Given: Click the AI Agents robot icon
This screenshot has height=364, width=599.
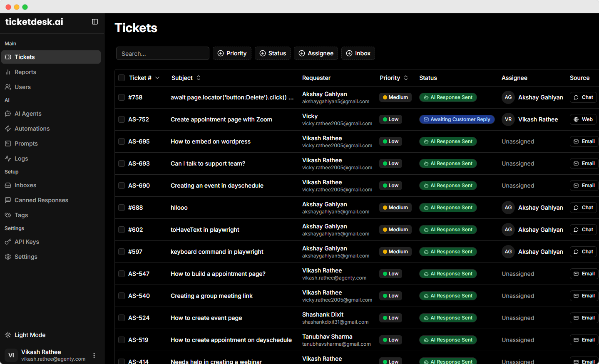Looking at the screenshot, I should [x=8, y=114].
